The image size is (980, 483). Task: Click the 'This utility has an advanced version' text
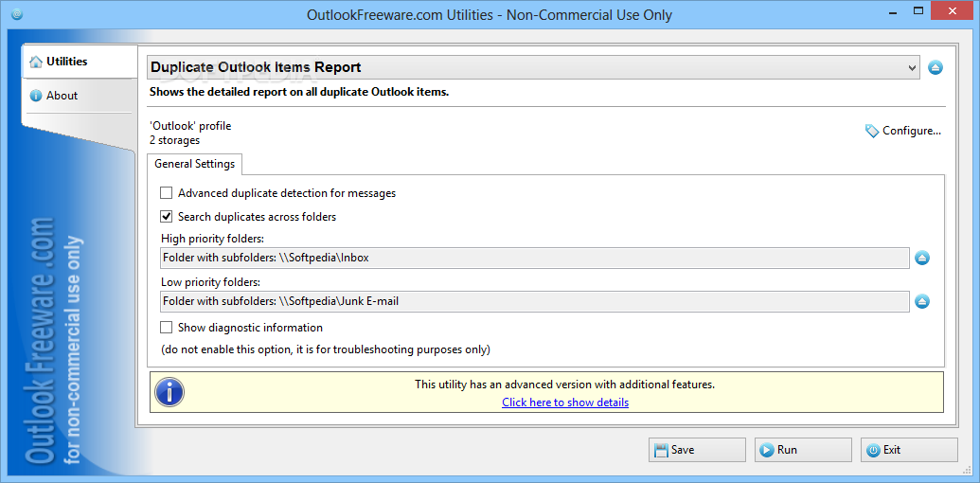click(565, 385)
